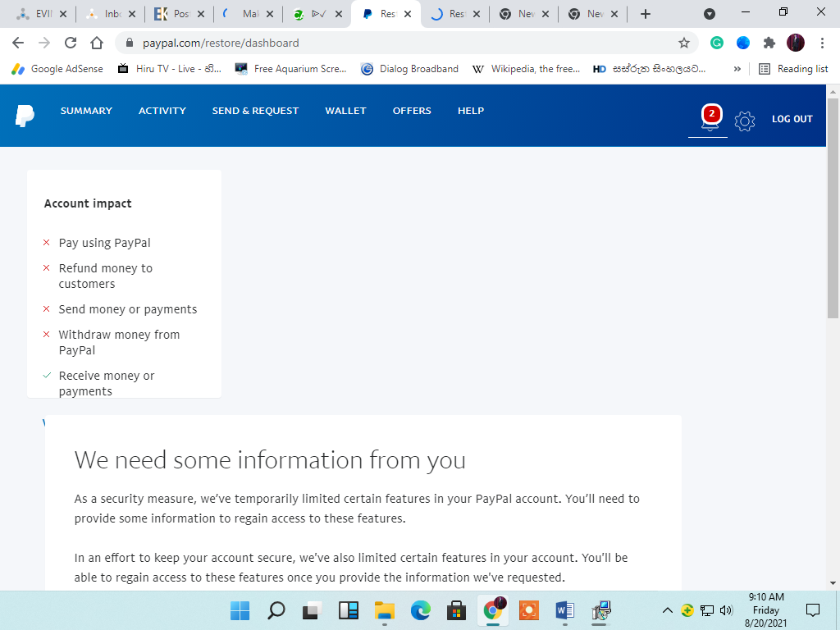Click scrollbar down arrow
This screenshot has height=630, width=840.
833,583
